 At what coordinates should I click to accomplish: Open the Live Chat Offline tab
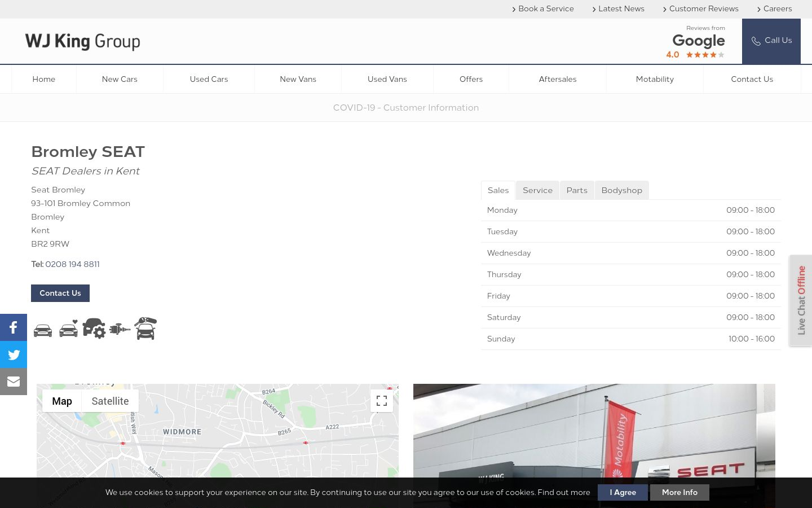coord(801,300)
